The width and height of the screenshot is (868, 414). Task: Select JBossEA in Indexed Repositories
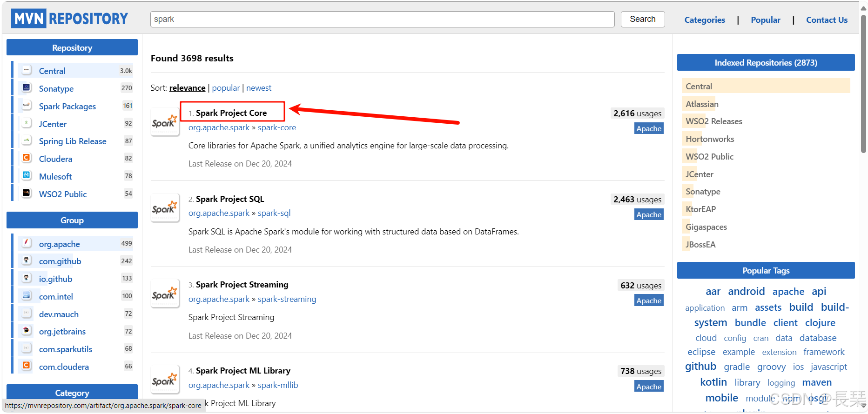(700, 245)
